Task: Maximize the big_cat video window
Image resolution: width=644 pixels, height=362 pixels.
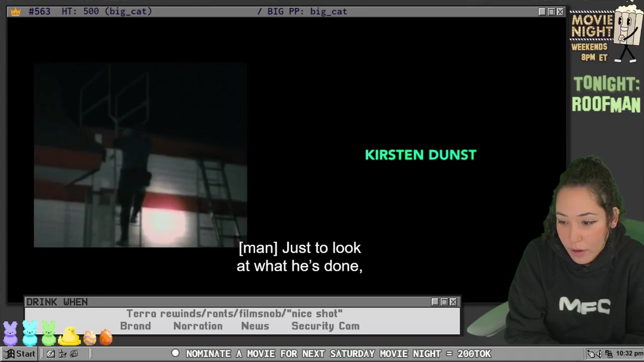Action: tap(551, 12)
